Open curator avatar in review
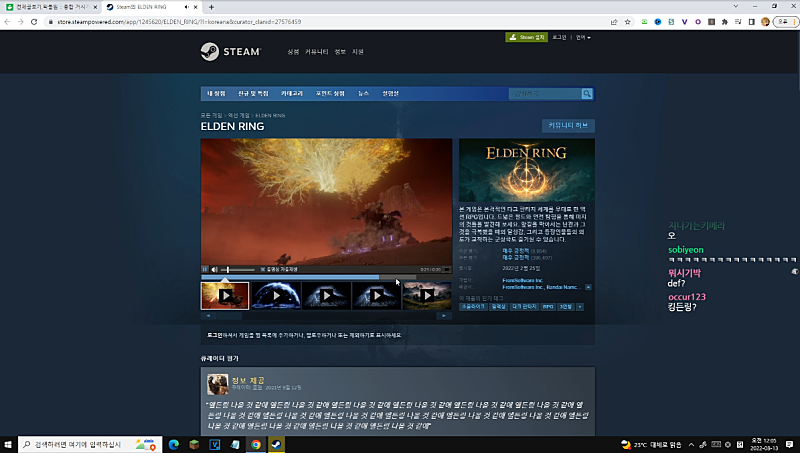Image resolution: width=800 pixels, height=453 pixels. (217, 385)
